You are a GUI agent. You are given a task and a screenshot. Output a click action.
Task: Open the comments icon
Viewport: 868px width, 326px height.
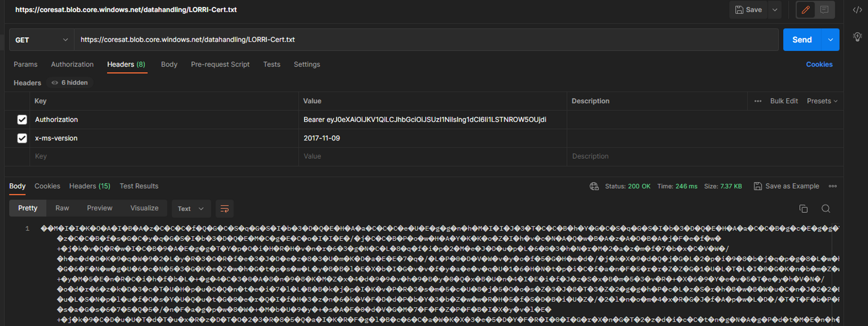click(825, 10)
